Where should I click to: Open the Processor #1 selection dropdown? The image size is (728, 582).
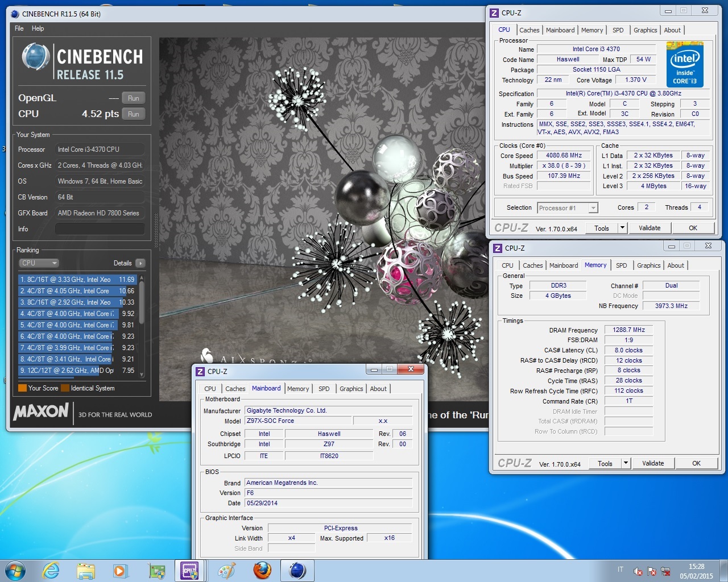[x=568, y=208]
